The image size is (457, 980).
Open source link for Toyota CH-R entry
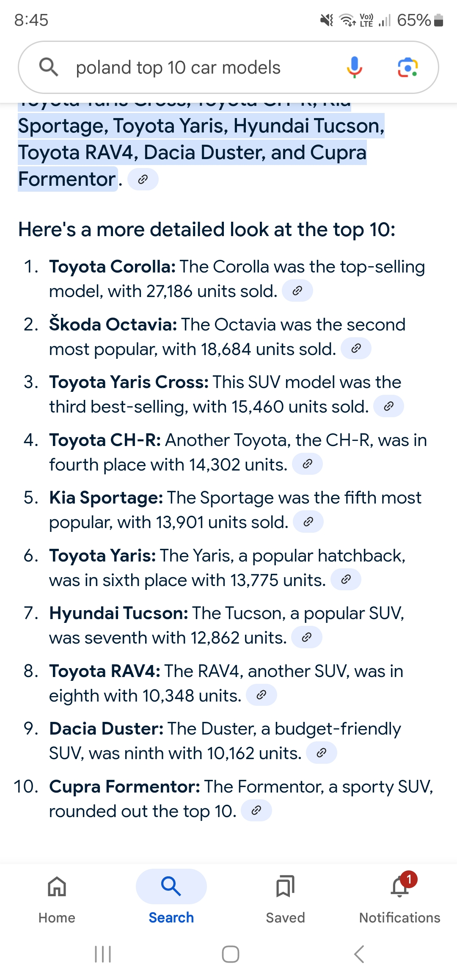click(307, 464)
